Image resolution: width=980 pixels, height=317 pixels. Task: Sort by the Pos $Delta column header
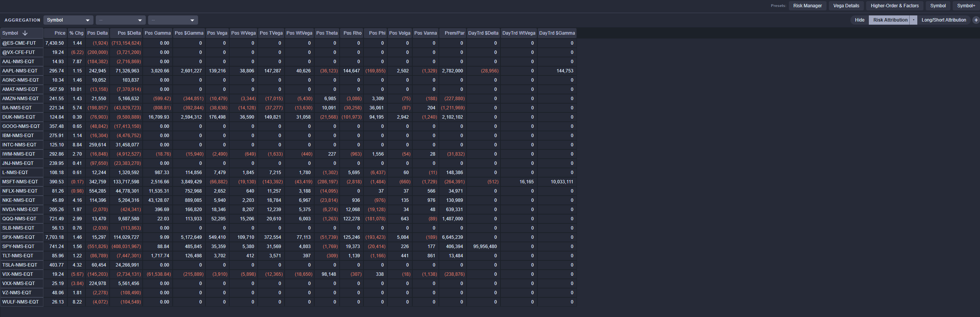[126, 33]
